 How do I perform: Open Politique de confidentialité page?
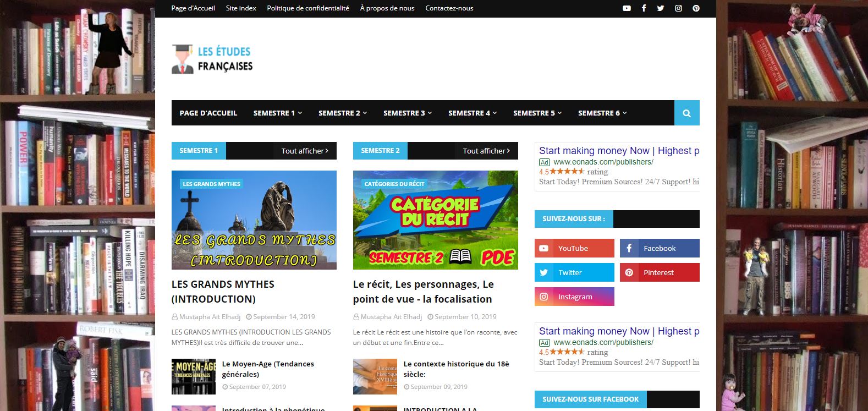[x=308, y=8]
